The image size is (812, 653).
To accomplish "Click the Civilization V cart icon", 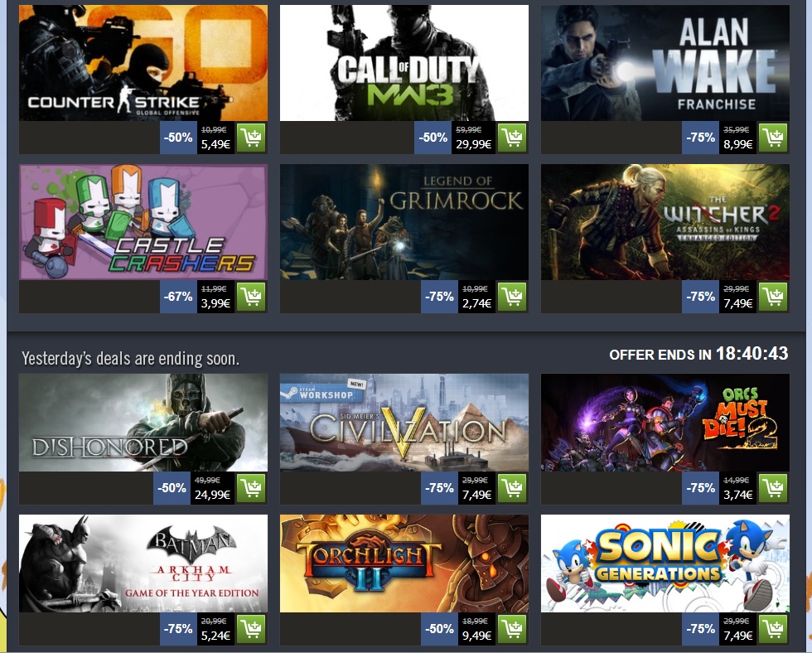I will coord(512,488).
